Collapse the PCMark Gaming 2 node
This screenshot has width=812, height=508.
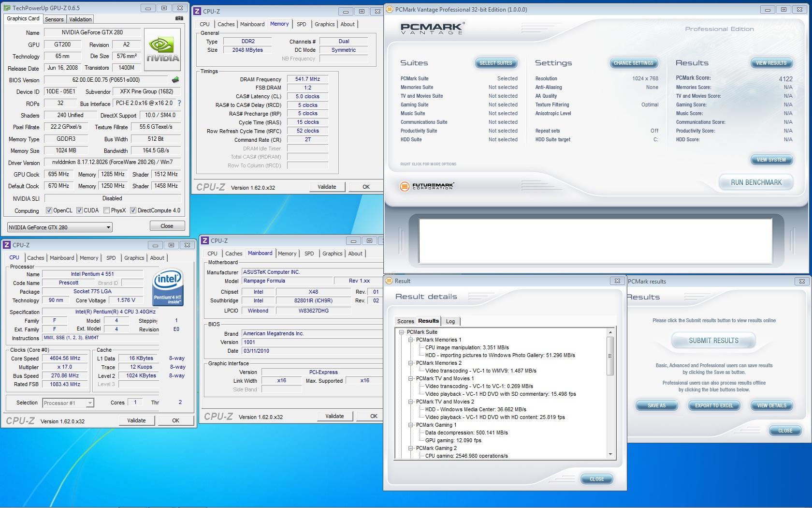410,448
